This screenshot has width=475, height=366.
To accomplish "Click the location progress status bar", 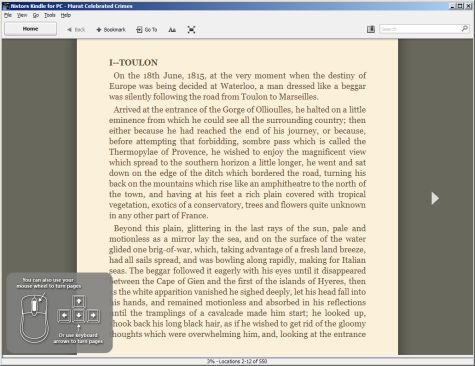I will 237,361.
